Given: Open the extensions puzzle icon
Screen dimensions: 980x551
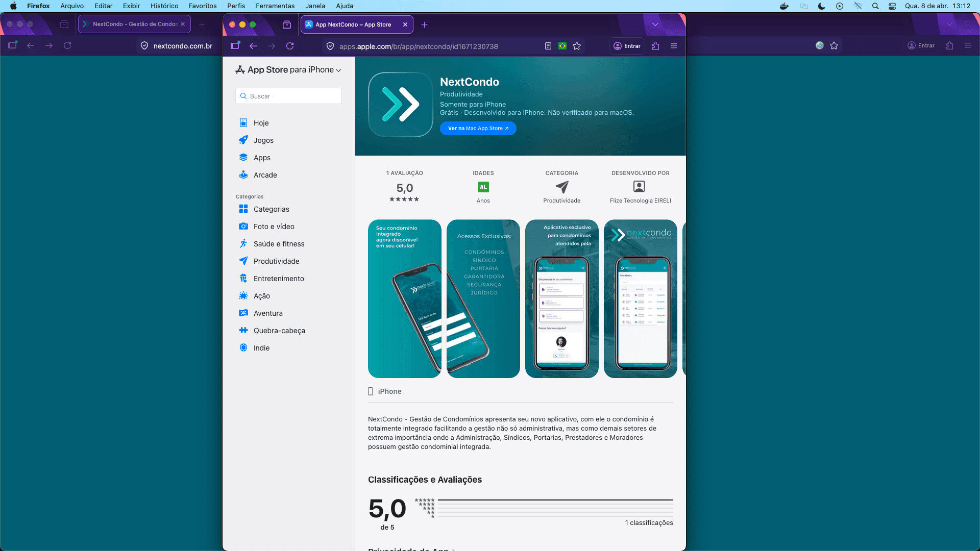Looking at the screenshot, I should coord(656,46).
